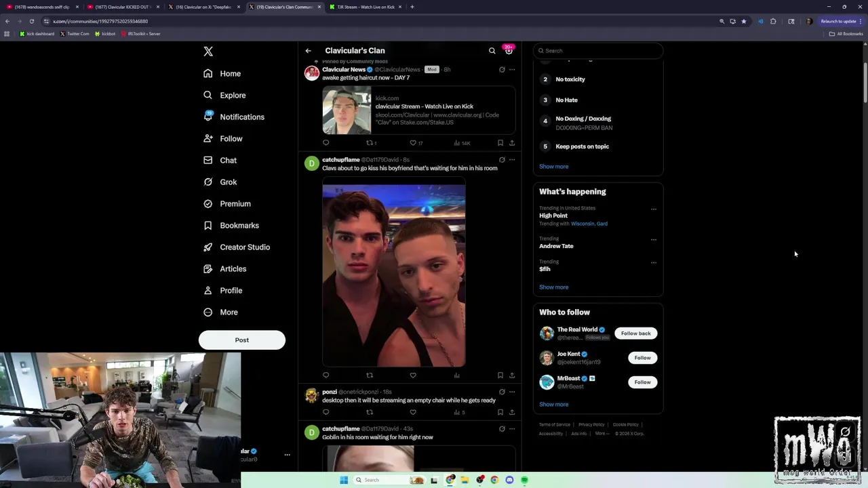
Task: Show more Who to follow suggestions
Action: (554, 404)
